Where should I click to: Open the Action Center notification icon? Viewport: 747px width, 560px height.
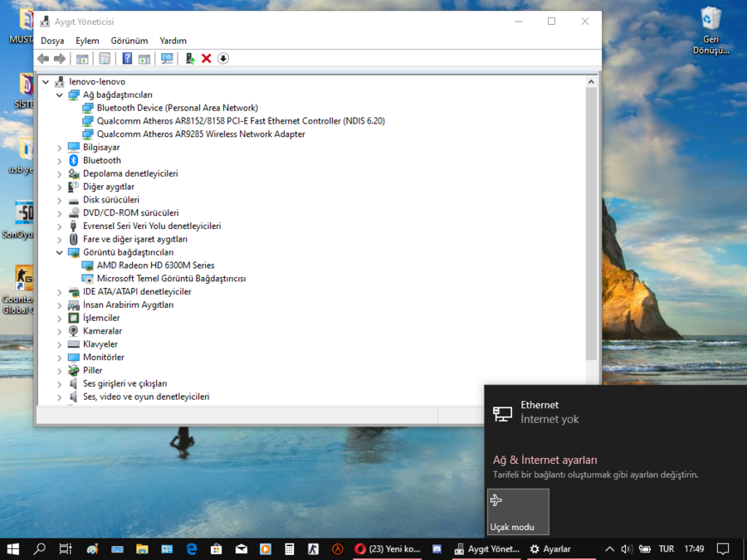coord(723,549)
